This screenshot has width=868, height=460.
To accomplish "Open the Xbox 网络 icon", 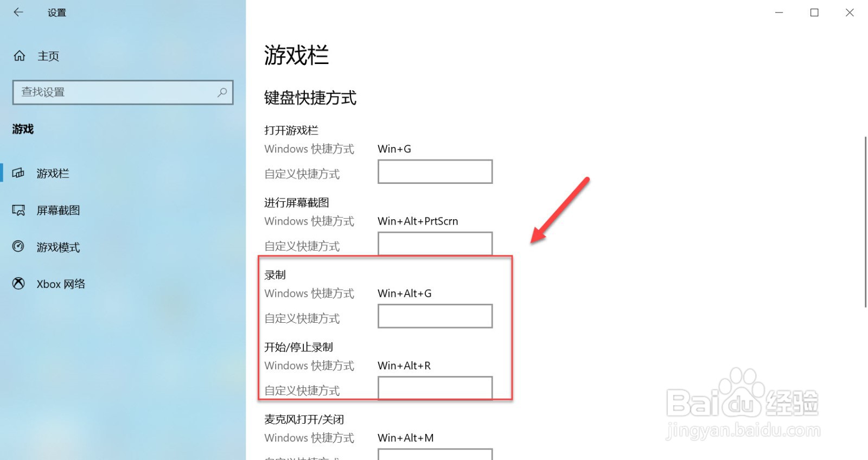I will [18, 284].
